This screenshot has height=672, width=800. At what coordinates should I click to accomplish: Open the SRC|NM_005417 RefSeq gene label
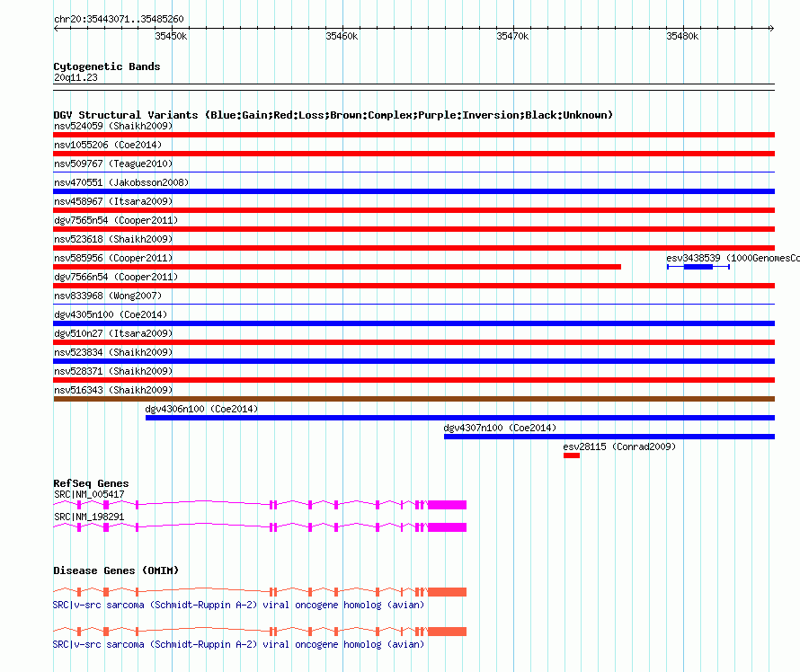click(x=89, y=494)
